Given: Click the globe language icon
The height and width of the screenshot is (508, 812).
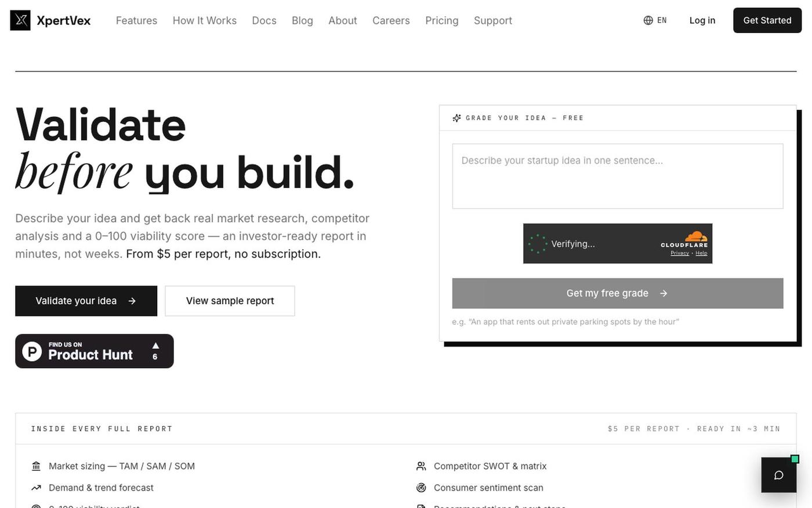Looking at the screenshot, I should coord(648,20).
